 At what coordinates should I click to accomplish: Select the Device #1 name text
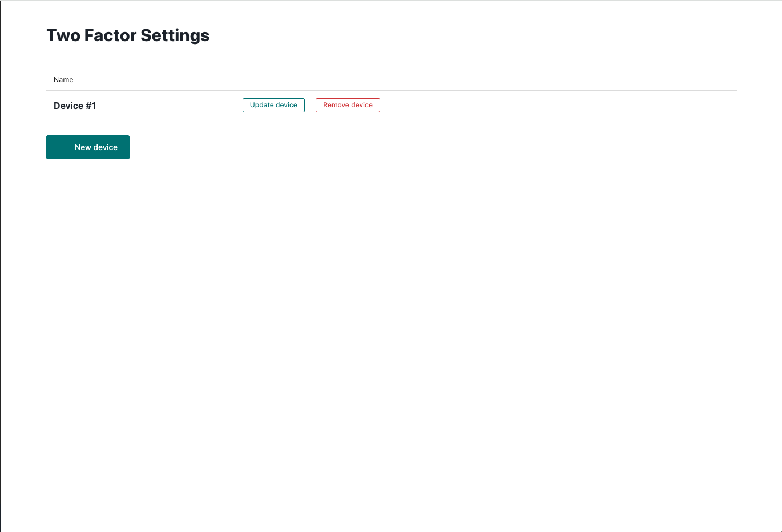click(75, 106)
